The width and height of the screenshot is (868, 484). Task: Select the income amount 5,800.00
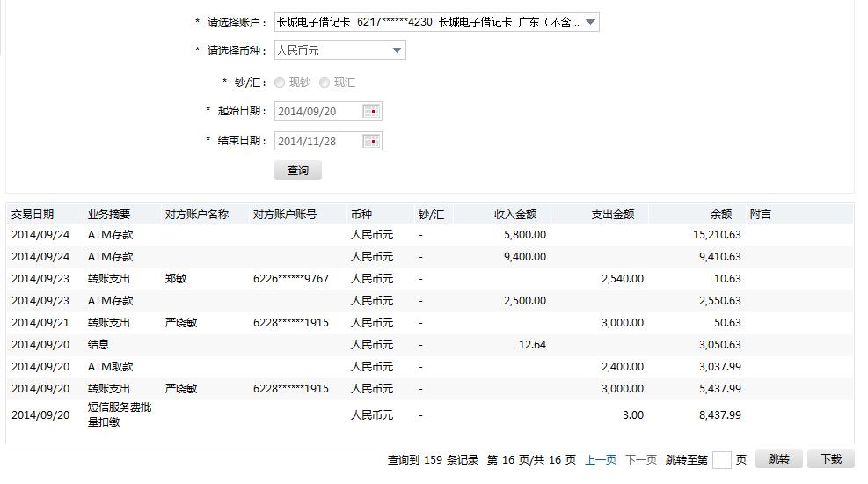click(525, 235)
